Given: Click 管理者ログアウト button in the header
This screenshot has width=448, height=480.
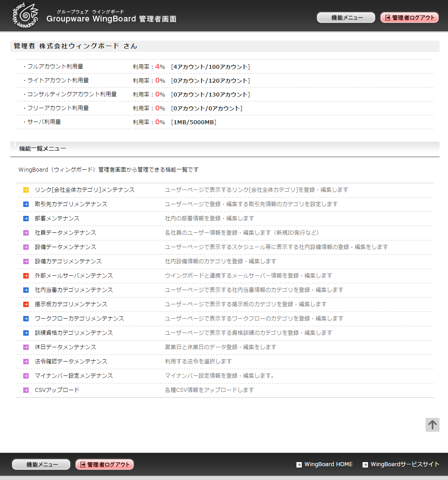Looking at the screenshot, I should click(x=410, y=17).
